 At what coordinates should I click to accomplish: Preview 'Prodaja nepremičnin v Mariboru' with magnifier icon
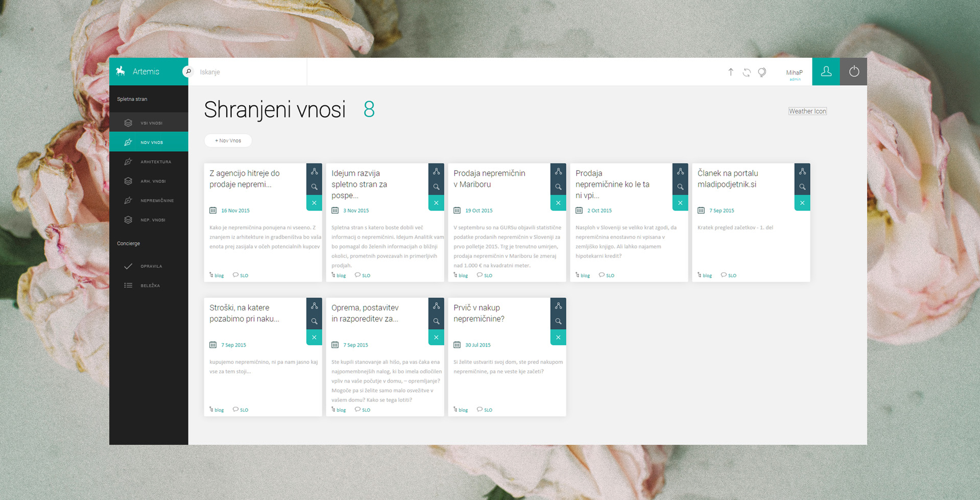(x=558, y=187)
